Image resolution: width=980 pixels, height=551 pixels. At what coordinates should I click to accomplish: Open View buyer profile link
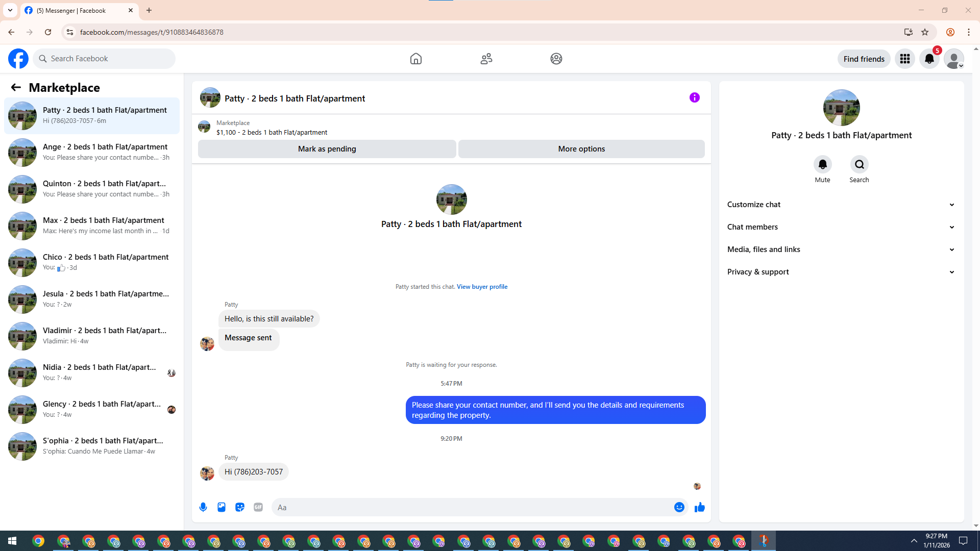point(482,287)
